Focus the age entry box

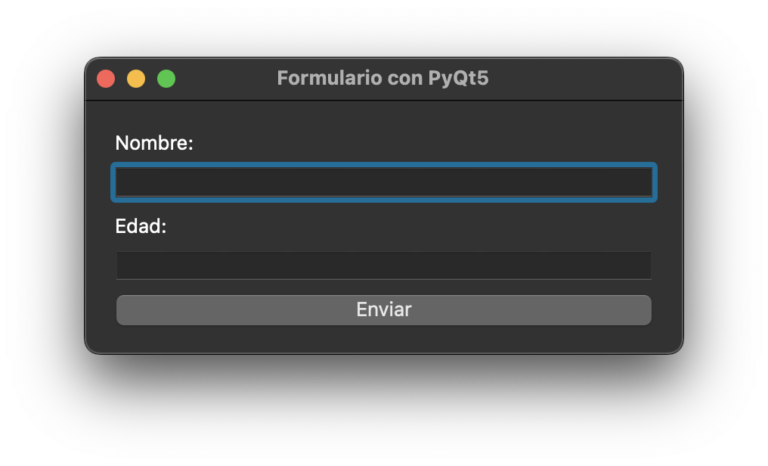pos(383,265)
